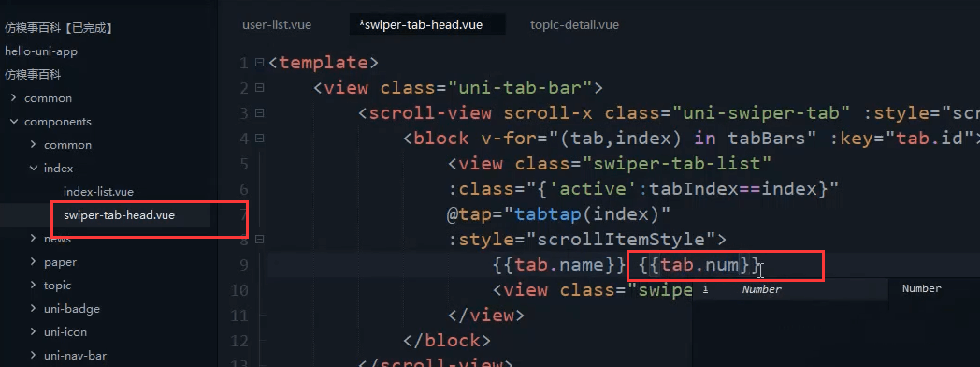
Task: Choose the Number autocomplete suggestion
Action: pyautogui.click(x=789, y=289)
